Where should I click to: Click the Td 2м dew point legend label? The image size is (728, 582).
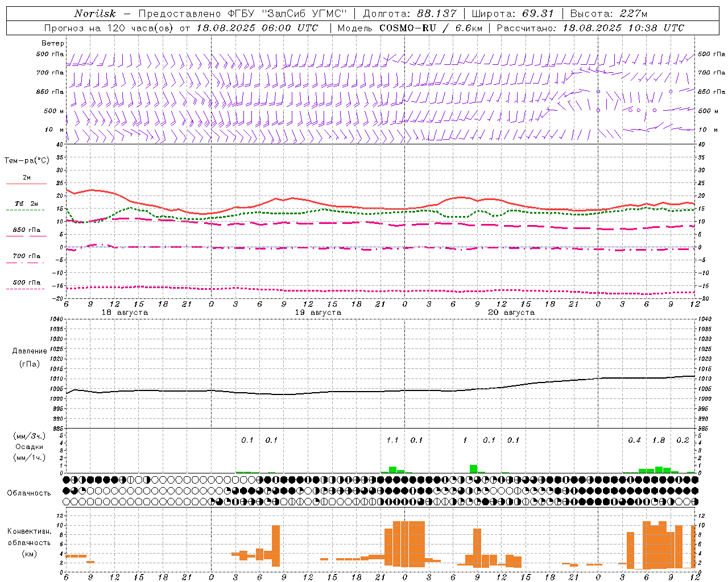[x=27, y=203]
